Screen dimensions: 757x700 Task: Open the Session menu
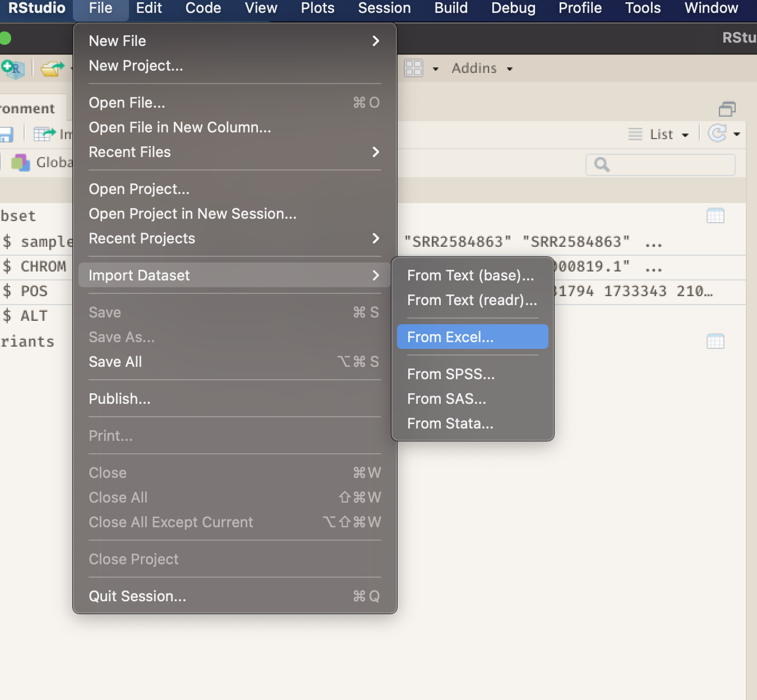(x=384, y=8)
